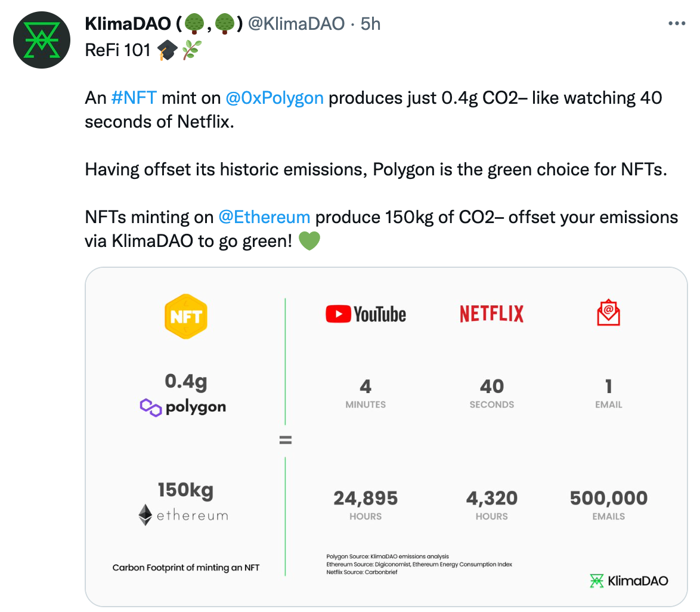Visit the @0xPolygon mention link
700x612 pixels.
coord(274,97)
